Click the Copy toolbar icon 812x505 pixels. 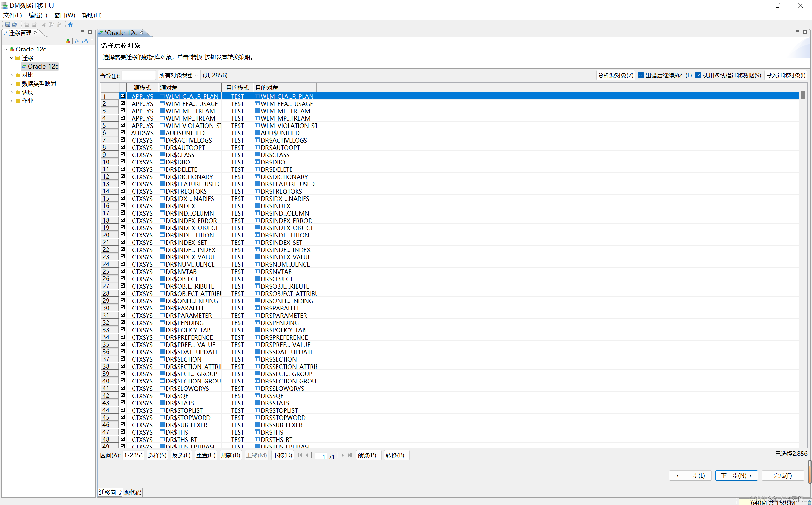51,24
